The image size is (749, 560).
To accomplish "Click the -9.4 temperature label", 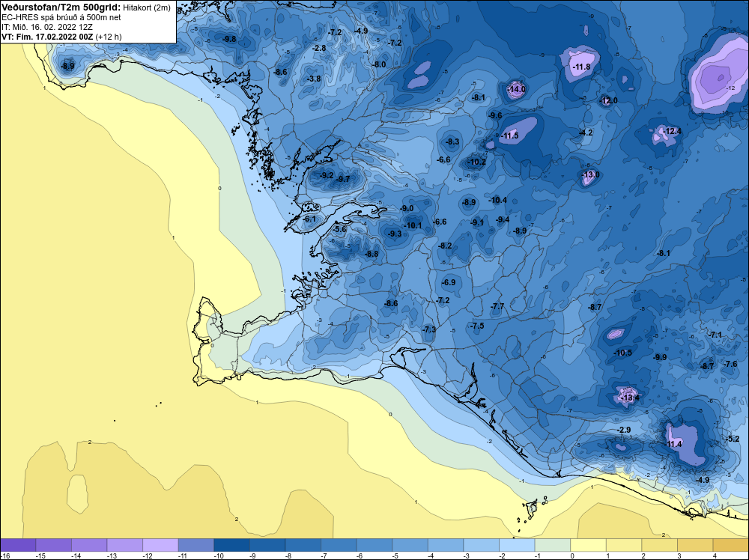I will point(503,219).
